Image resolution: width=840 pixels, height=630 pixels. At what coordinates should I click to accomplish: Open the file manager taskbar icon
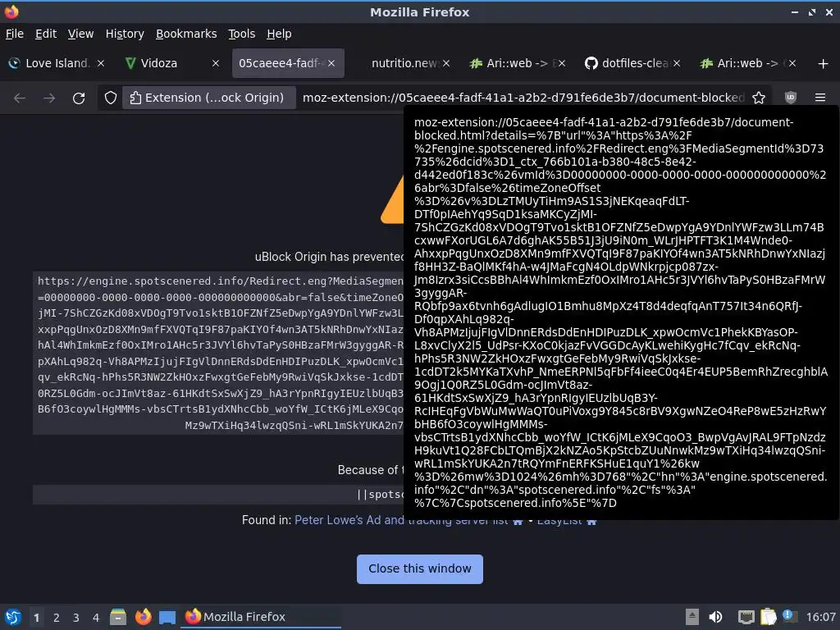pyautogui.click(x=118, y=617)
